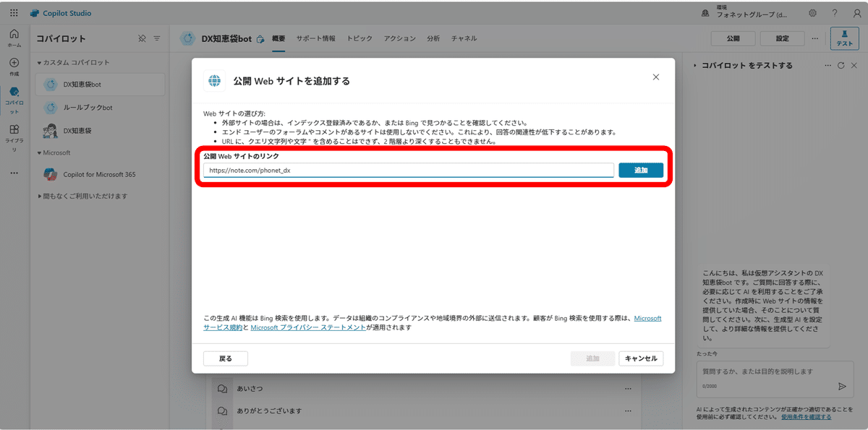Open the app launcher waffle icon
Screen dimensions: 868x430
pyautogui.click(x=14, y=13)
